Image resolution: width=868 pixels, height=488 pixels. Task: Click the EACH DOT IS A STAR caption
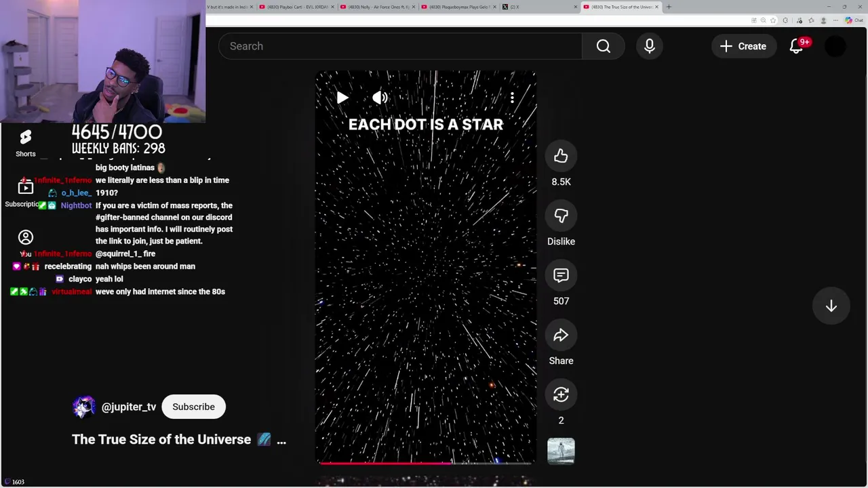point(426,125)
